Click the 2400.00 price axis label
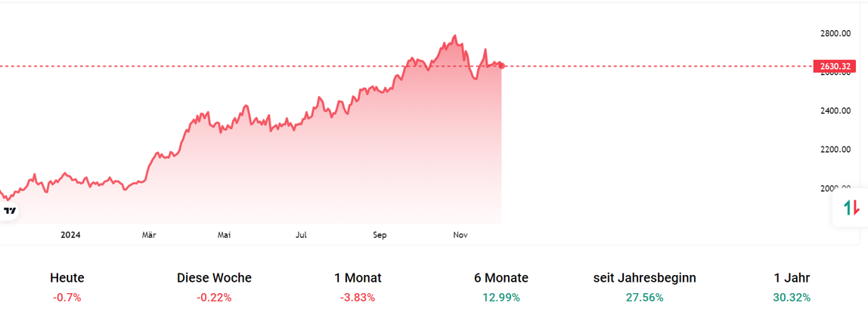The width and height of the screenshot is (868, 309). 835,111
